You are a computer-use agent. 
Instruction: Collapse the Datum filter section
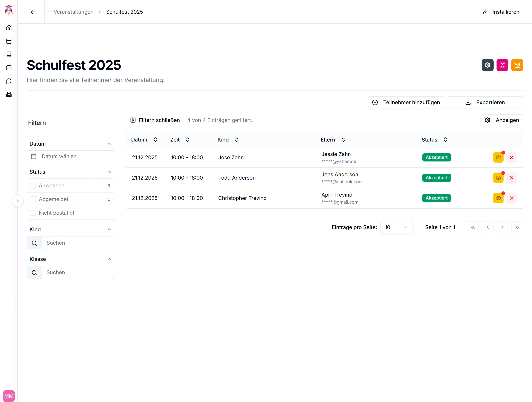(x=109, y=144)
